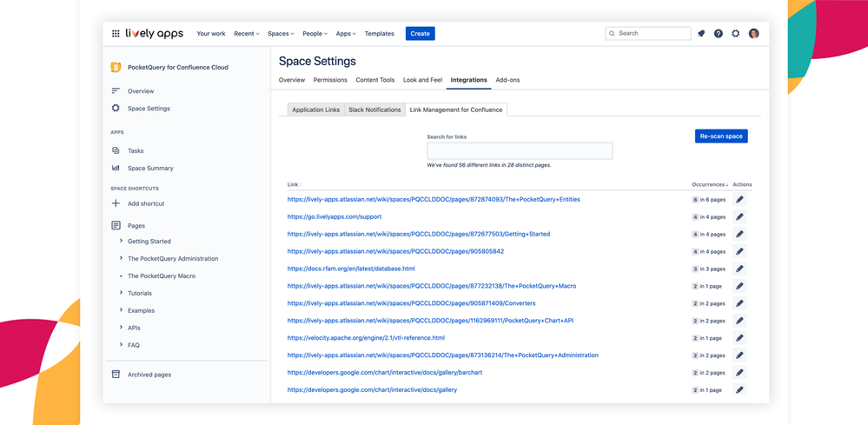The width and height of the screenshot is (868, 425).
Task: Click the Add shortcut plus icon
Action: [x=116, y=203]
